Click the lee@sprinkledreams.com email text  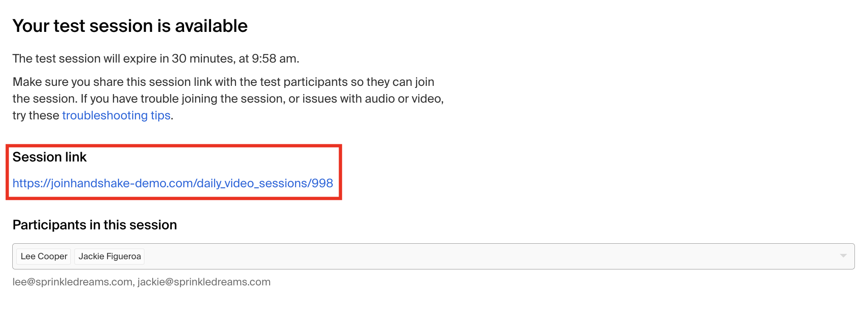tap(72, 282)
